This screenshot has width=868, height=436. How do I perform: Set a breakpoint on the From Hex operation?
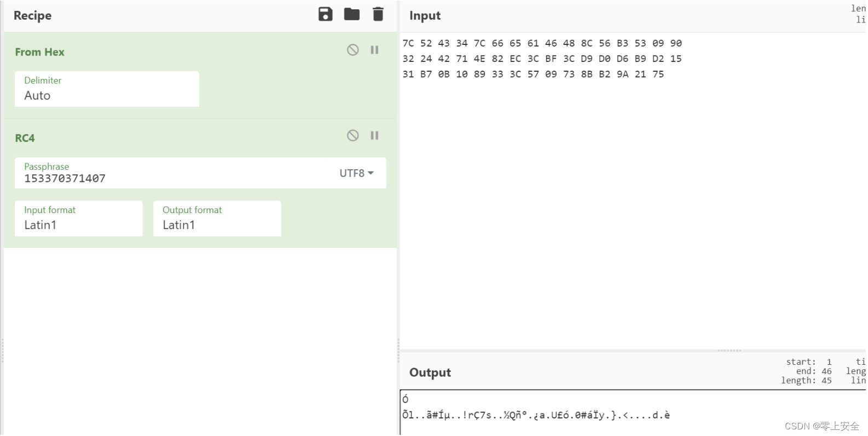pyautogui.click(x=374, y=49)
